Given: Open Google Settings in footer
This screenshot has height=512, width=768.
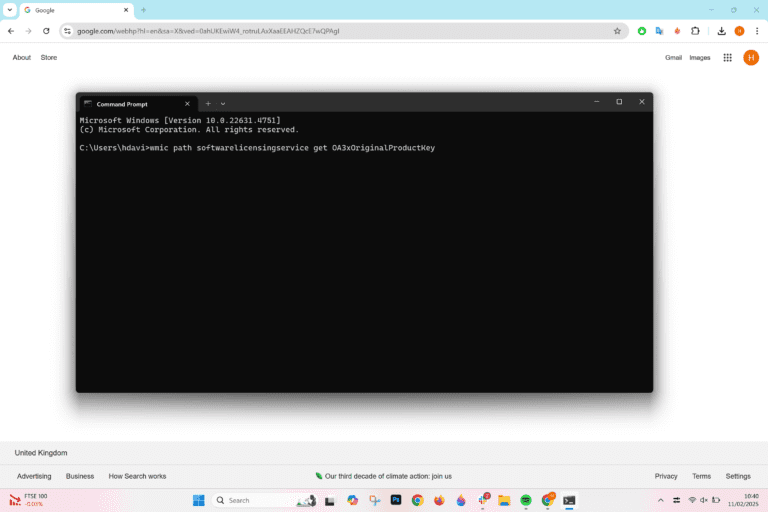Looking at the screenshot, I should [738, 476].
